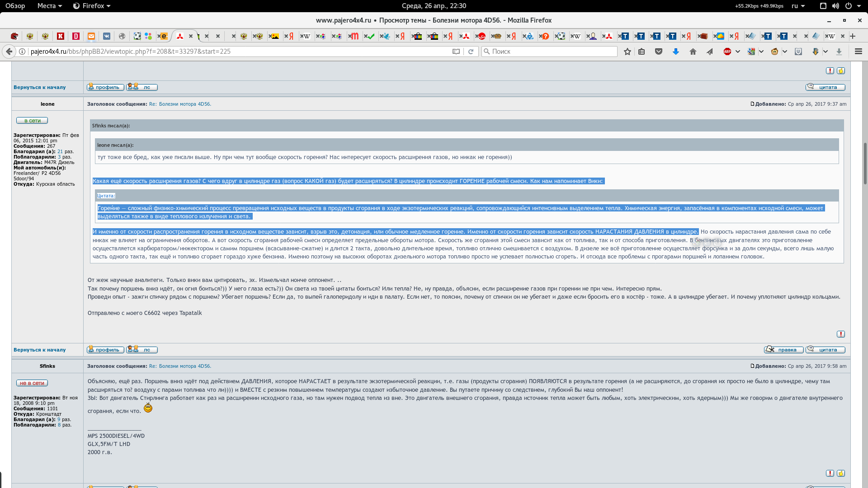Report leone's post with exclamation icon
The image size is (868, 488).
coord(840,334)
